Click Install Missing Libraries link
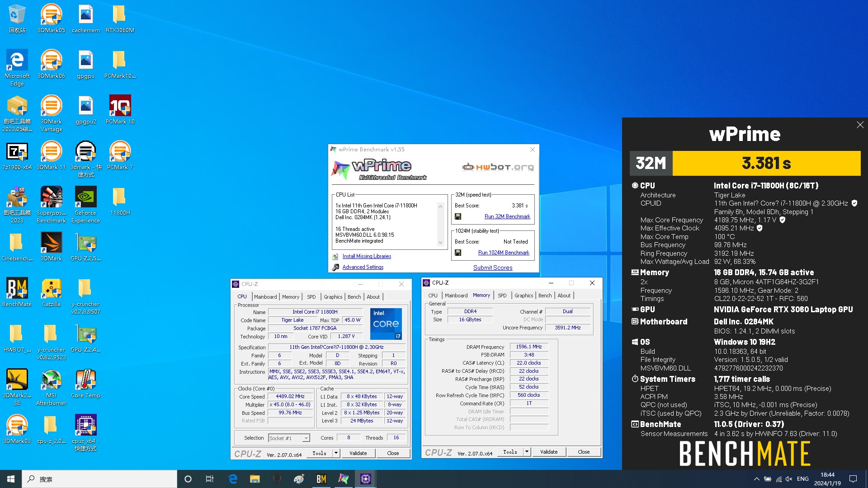Image resolution: width=868 pixels, height=488 pixels. click(367, 256)
